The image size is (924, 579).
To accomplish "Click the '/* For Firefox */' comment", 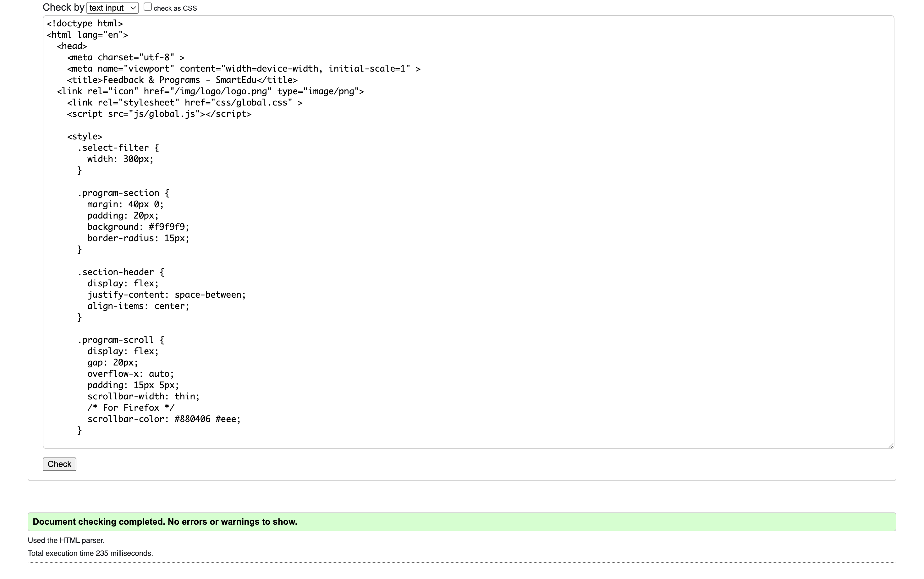I will pyautogui.click(x=131, y=408).
